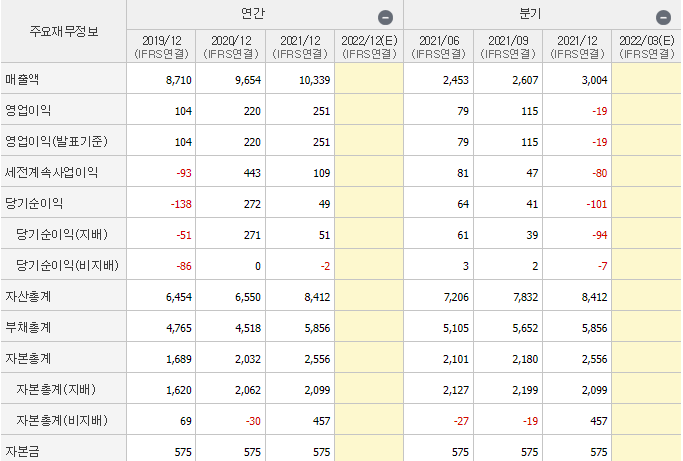Screen dimensions: 683x461
Task: Click the 2,062 controlling equity value
Action: tap(248, 390)
